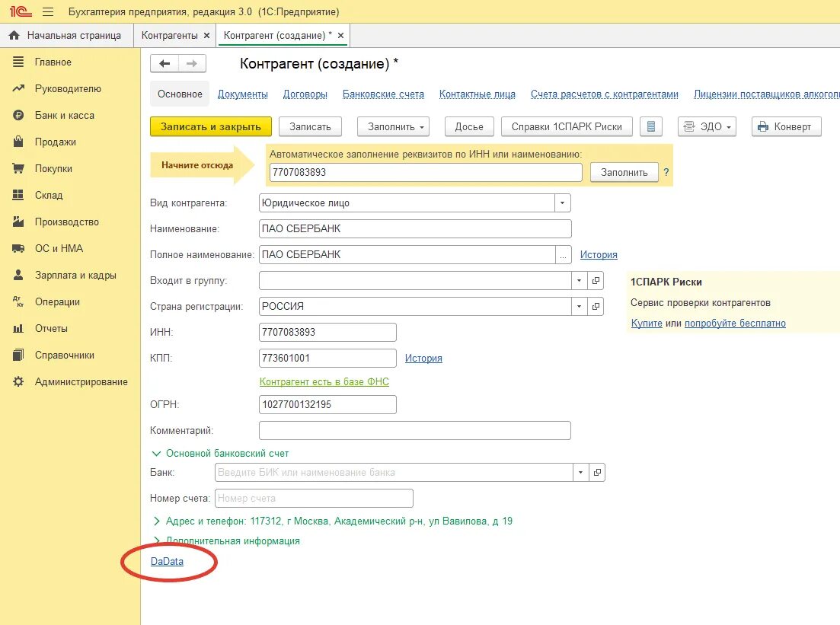The height and width of the screenshot is (625, 840).
Task: Close the Контрагенты tab
Action: (207, 36)
